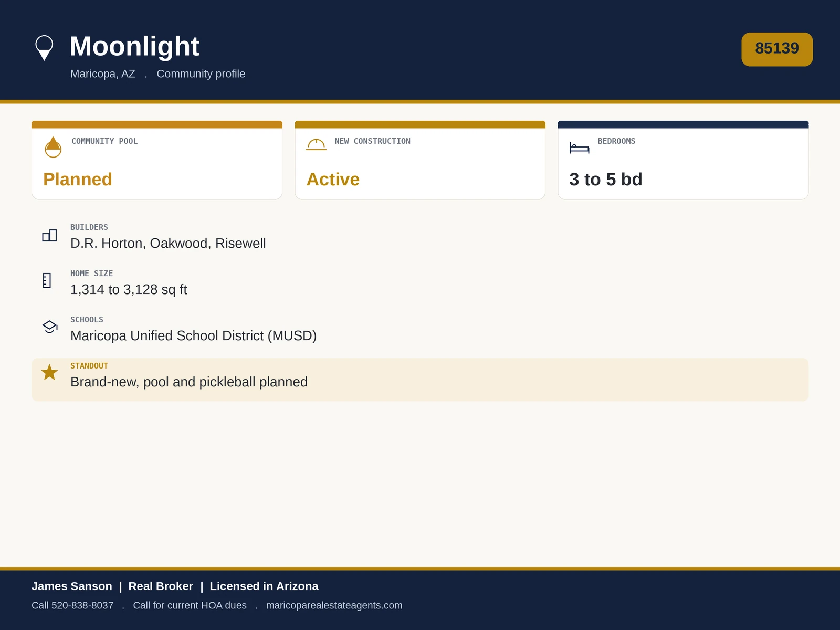Click the graduation cap Schools icon
The width and height of the screenshot is (840, 630).
pyautogui.click(x=50, y=327)
